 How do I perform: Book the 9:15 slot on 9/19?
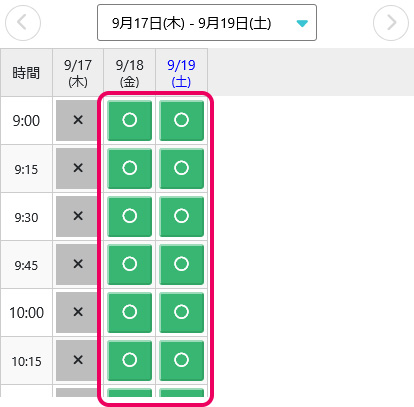[x=181, y=168]
